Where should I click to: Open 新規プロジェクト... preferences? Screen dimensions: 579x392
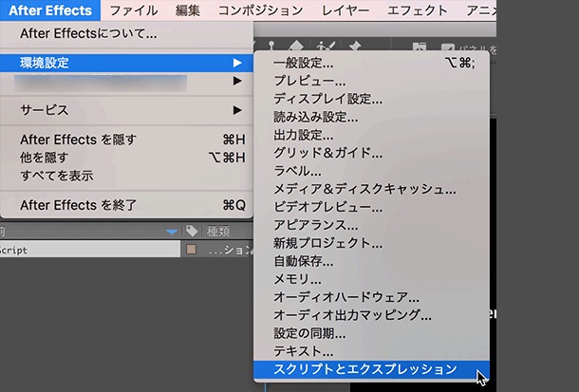[371, 243]
